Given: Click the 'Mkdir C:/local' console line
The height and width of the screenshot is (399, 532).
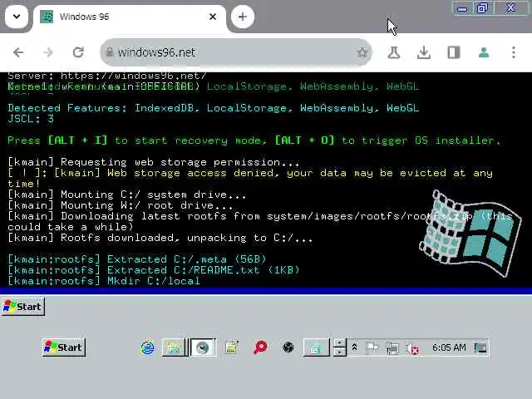Looking at the screenshot, I should (x=104, y=281).
